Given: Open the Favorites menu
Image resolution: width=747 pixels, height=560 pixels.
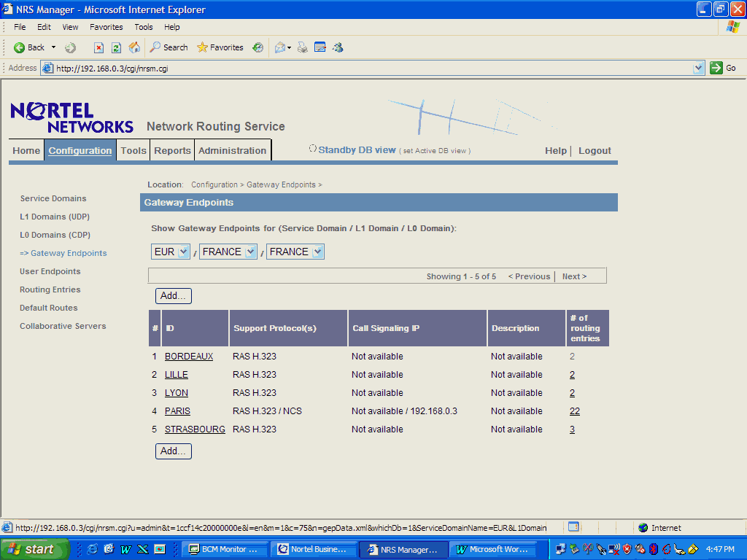Looking at the screenshot, I should (107, 27).
